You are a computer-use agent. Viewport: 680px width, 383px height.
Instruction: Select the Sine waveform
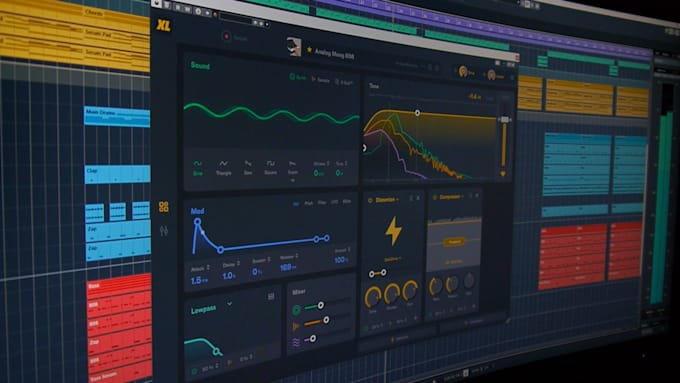[198, 168]
